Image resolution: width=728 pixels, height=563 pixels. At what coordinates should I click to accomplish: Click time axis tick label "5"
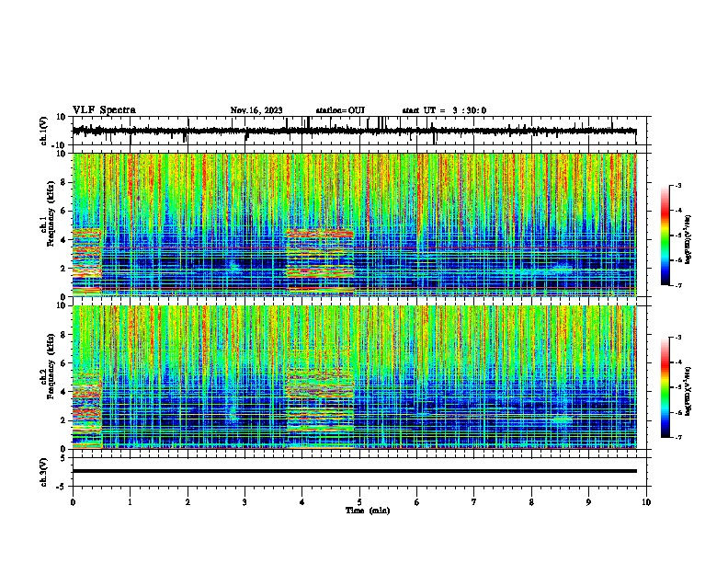coord(359,502)
